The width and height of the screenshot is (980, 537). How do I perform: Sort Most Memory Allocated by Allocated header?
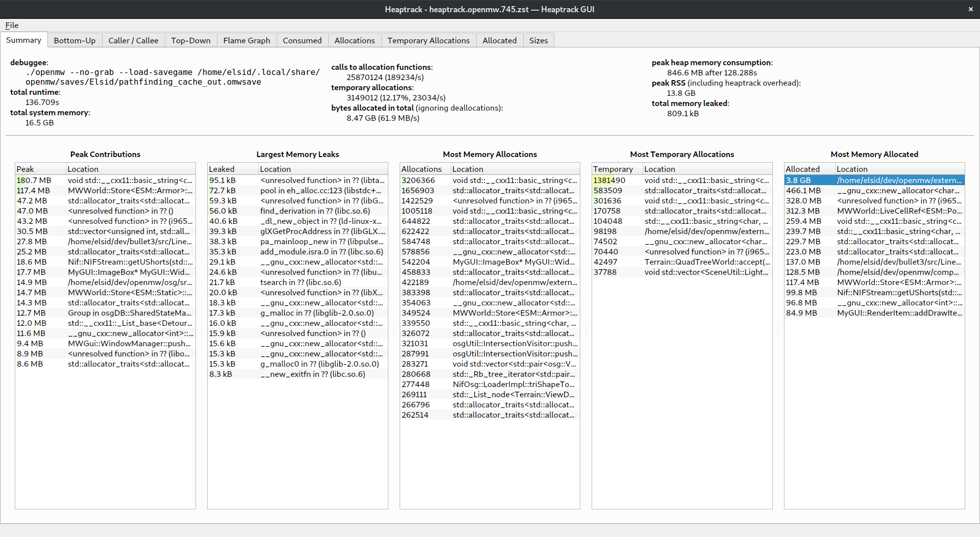(x=810, y=169)
